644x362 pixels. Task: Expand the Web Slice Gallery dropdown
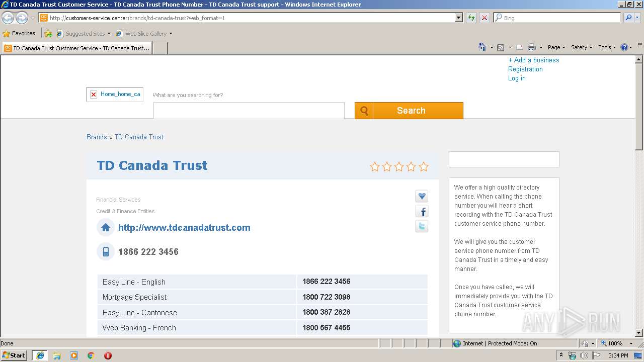coord(171,34)
